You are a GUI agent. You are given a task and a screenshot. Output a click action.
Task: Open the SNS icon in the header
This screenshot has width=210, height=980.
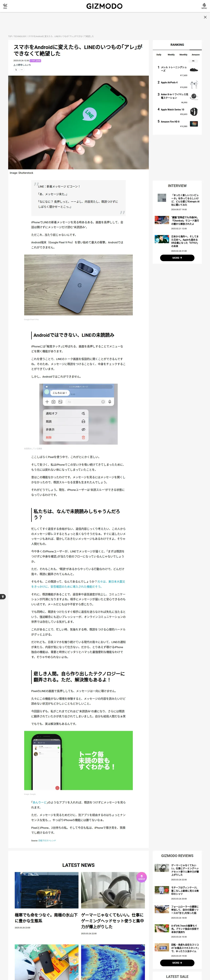pos(5,6)
